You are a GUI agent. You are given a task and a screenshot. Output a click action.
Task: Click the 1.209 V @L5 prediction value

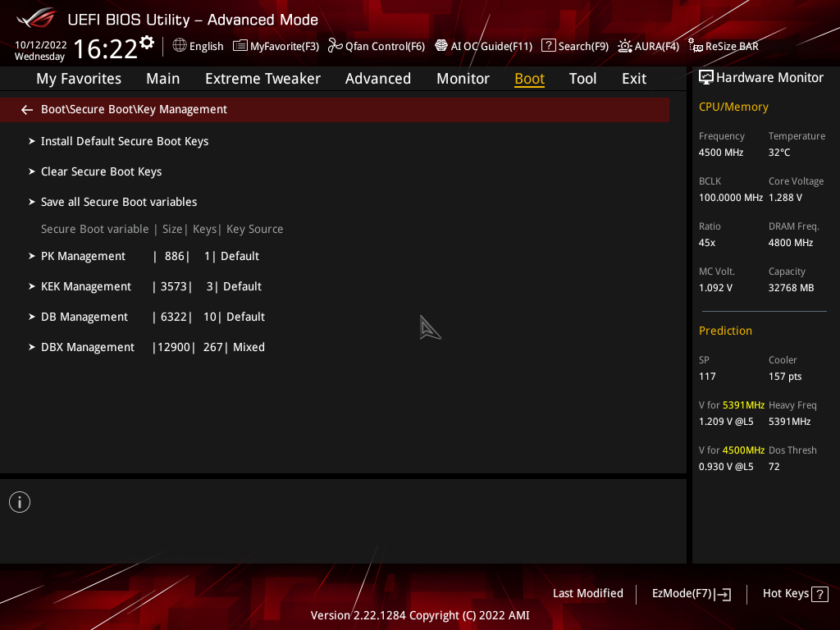[725, 422]
